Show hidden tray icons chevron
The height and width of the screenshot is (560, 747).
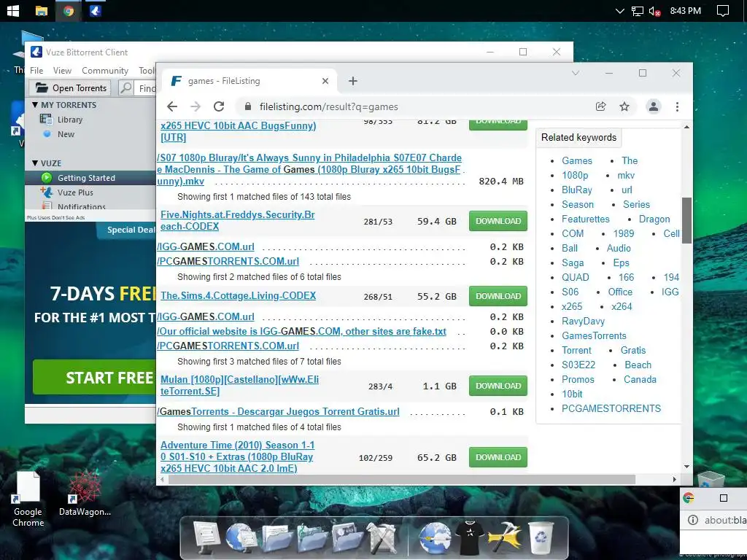[619, 11]
